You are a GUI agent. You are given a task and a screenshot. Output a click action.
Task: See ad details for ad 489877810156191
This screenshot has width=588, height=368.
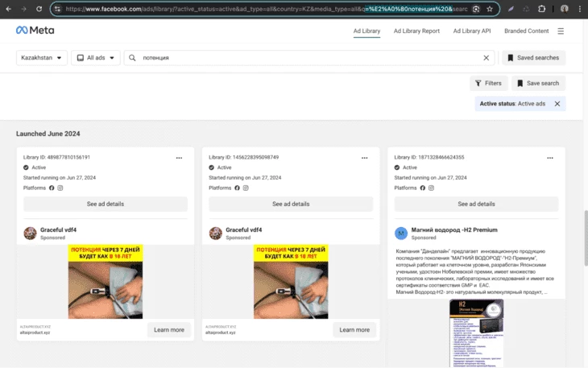[106, 204]
